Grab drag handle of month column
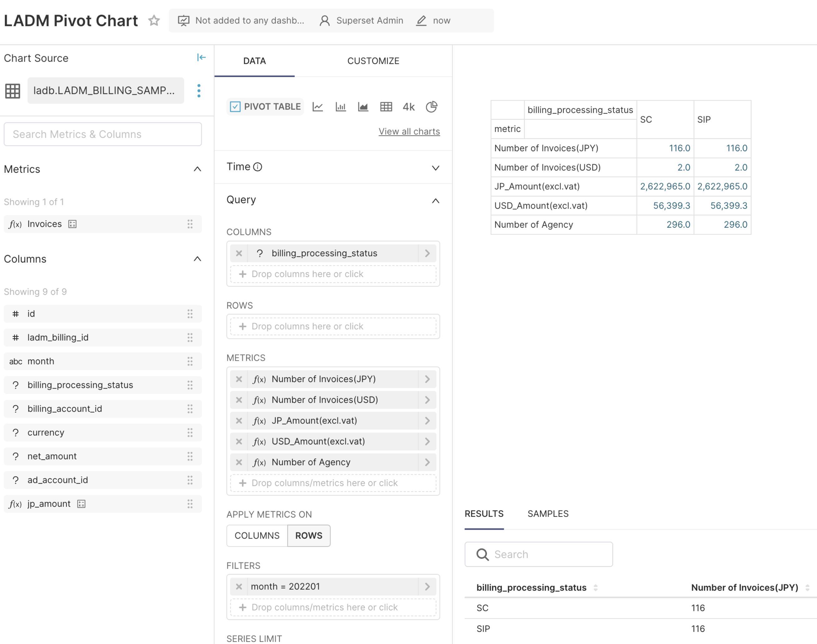This screenshot has width=817, height=644. tap(190, 361)
